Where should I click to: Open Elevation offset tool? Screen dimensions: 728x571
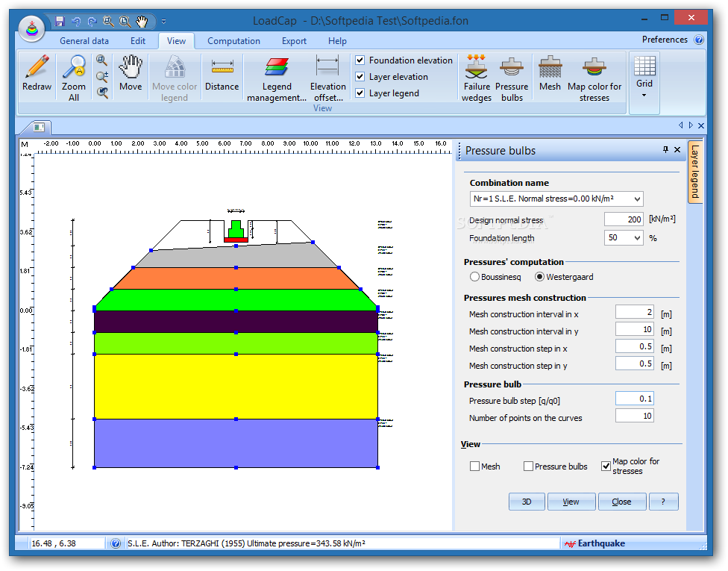pos(327,66)
